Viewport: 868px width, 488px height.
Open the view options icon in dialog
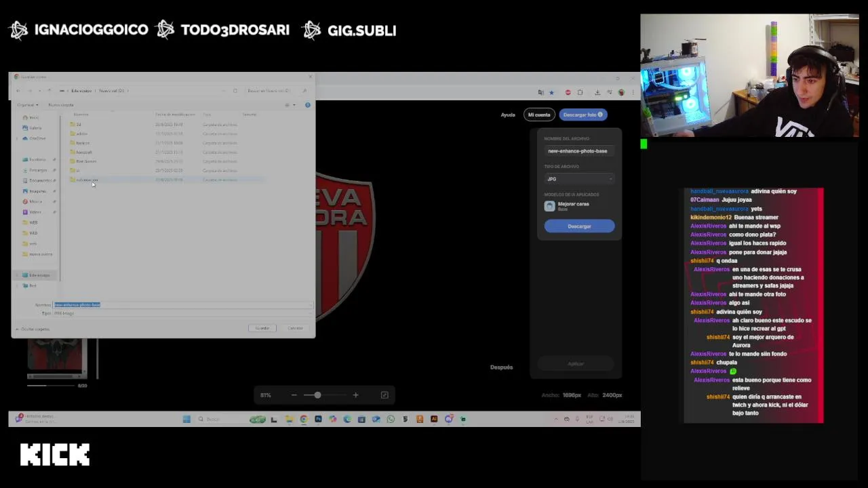click(288, 105)
